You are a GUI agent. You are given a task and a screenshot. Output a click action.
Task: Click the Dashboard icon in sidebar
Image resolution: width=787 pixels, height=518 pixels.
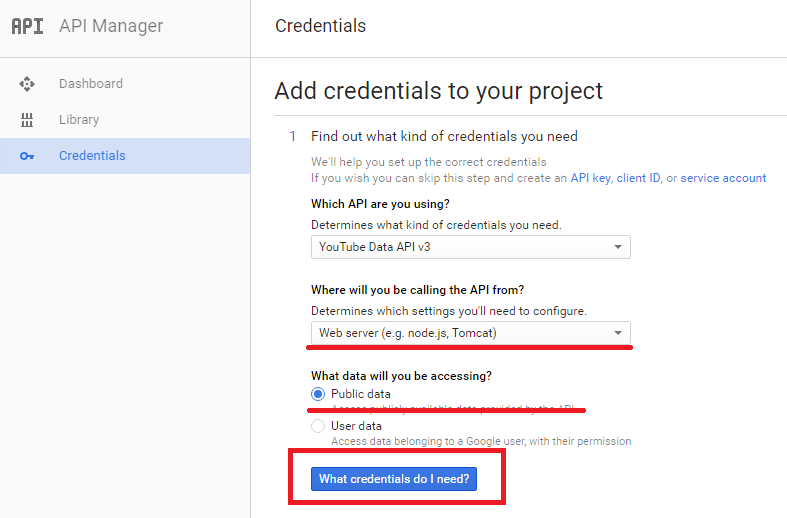27,84
